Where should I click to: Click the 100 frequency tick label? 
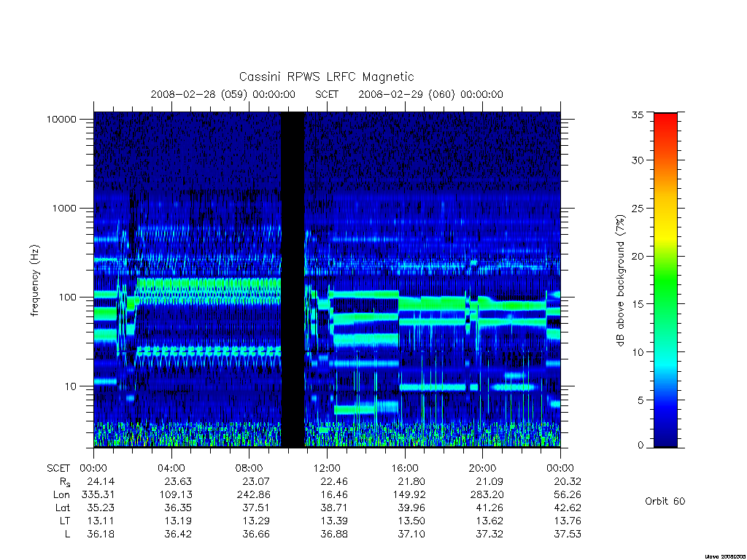[x=67, y=297]
